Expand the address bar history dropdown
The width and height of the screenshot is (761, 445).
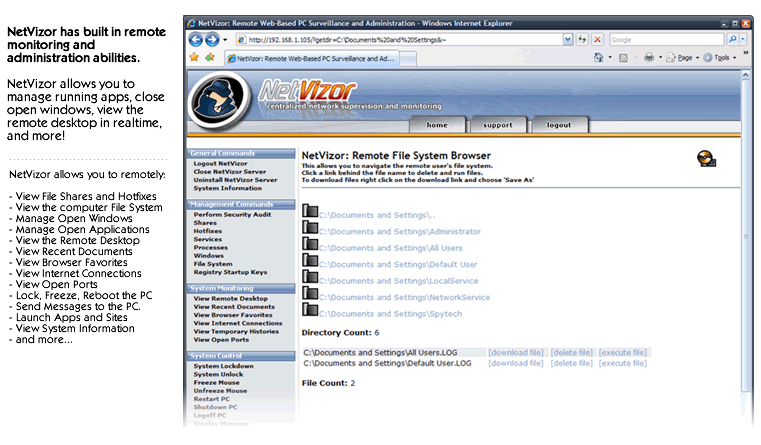567,39
